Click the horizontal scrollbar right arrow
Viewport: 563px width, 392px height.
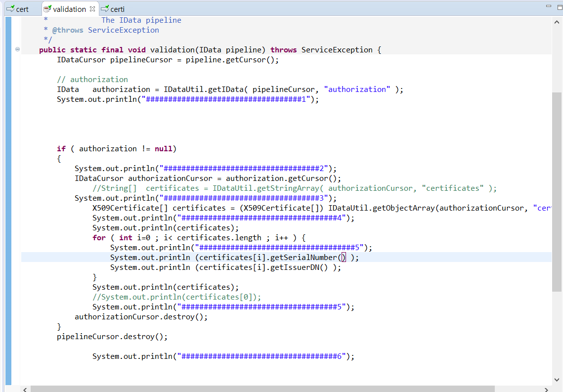click(x=546, y=389)
